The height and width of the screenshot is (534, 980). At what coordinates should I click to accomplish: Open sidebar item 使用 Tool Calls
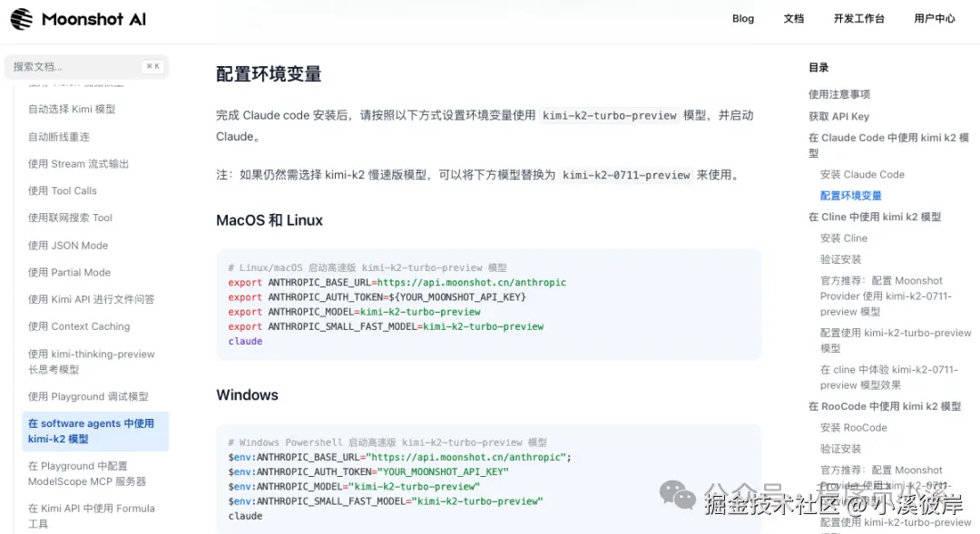tap(62, 190)
